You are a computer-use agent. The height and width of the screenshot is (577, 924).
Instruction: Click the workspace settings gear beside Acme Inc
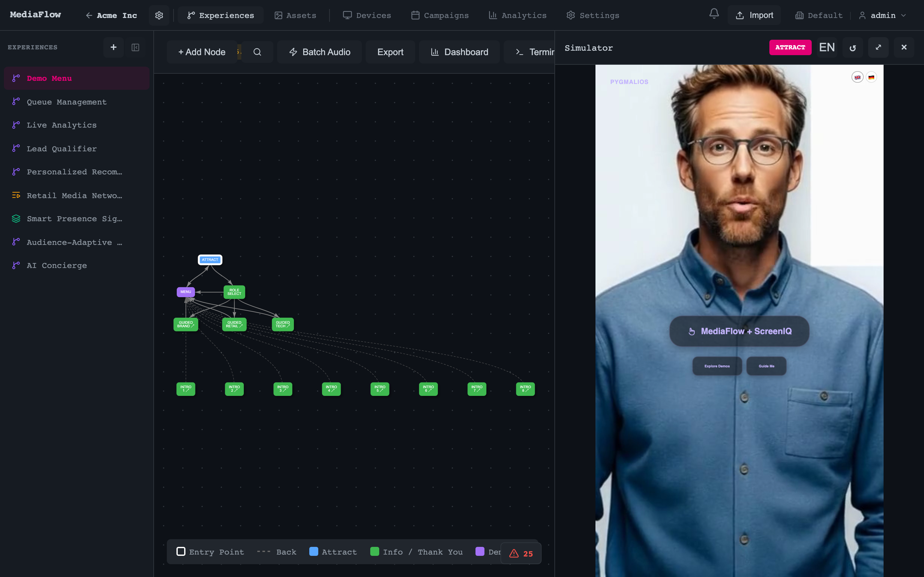click(159, 15)
